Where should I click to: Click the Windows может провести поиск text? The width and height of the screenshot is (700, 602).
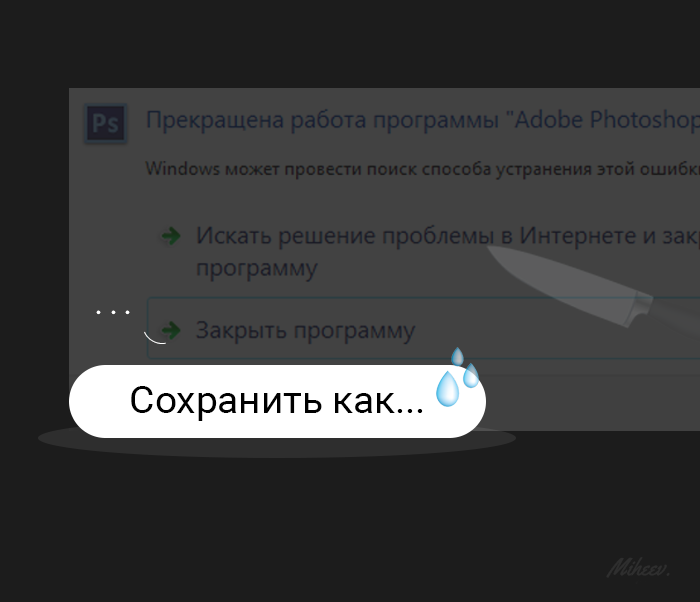pyautogui.click(x=422, y=169)
